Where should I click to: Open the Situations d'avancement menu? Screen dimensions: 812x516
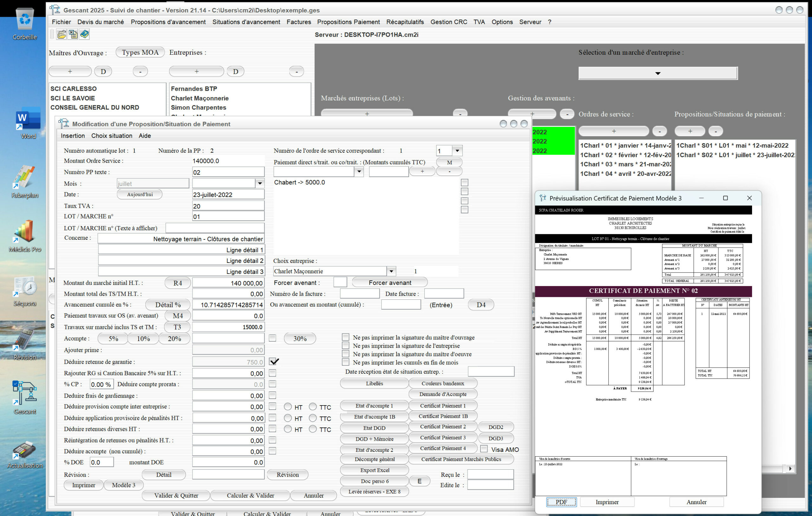pos(246,22)
